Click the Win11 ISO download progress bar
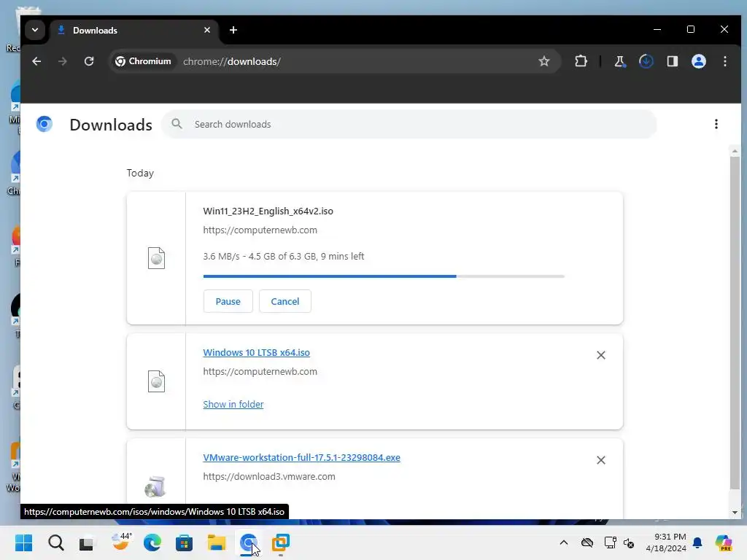 click(384, 276)
